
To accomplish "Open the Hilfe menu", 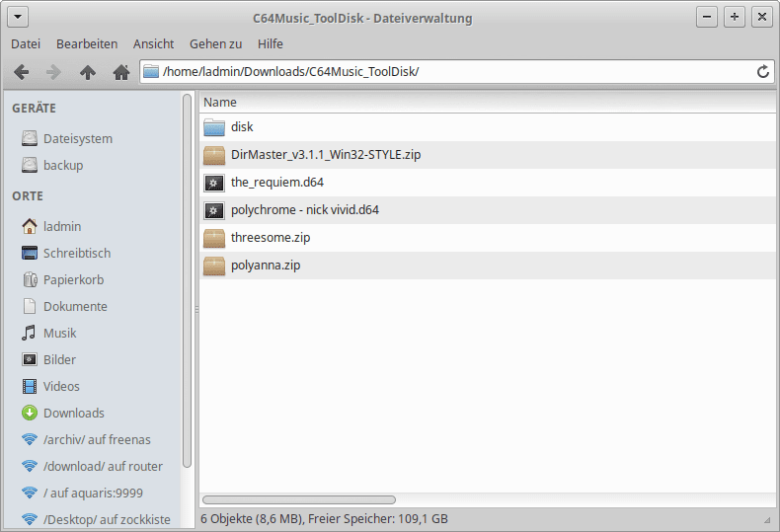I will point(271,43).
